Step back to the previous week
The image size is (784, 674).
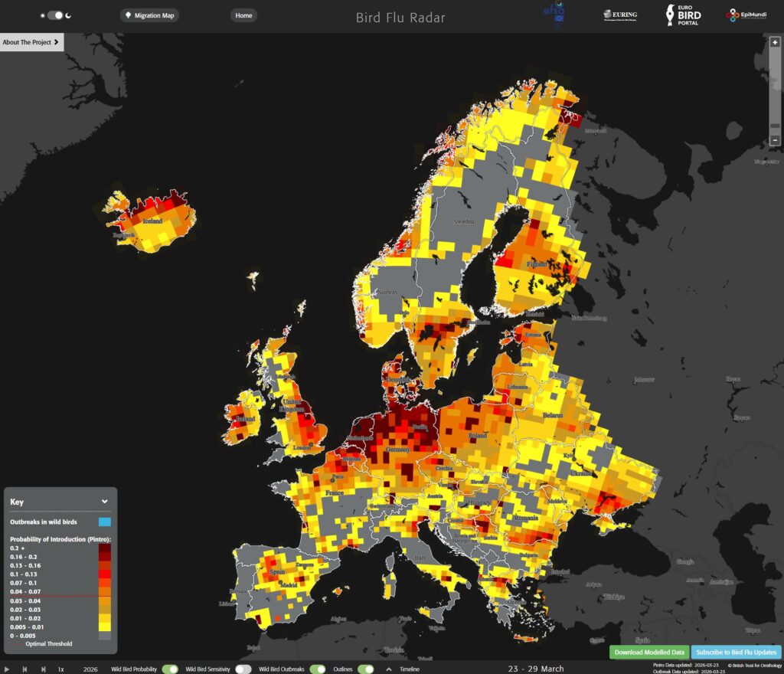tap(24, 669)
